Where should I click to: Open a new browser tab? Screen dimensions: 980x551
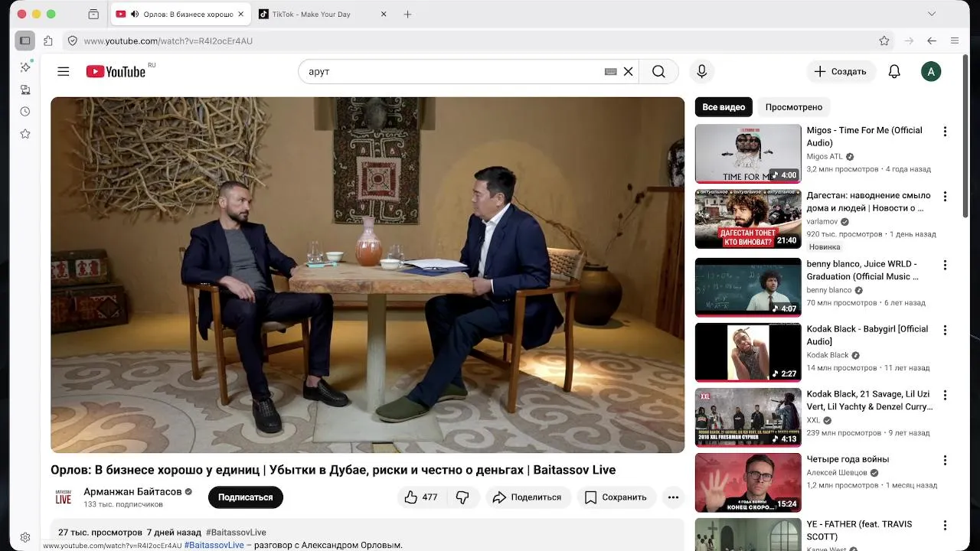pos(407,14)
